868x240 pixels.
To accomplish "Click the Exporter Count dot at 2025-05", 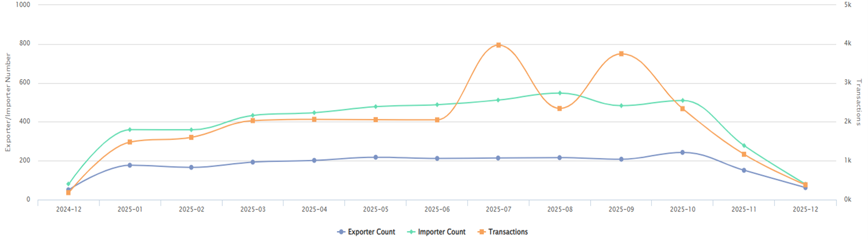I will click(x=376, y=157).
